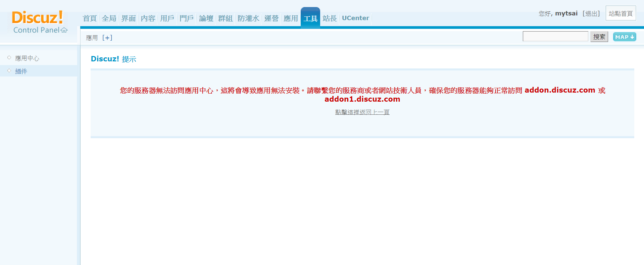This screenshot has width=644, height=265.
Task: Open the 站長 menu tab
Action: (x=330, y=18)
